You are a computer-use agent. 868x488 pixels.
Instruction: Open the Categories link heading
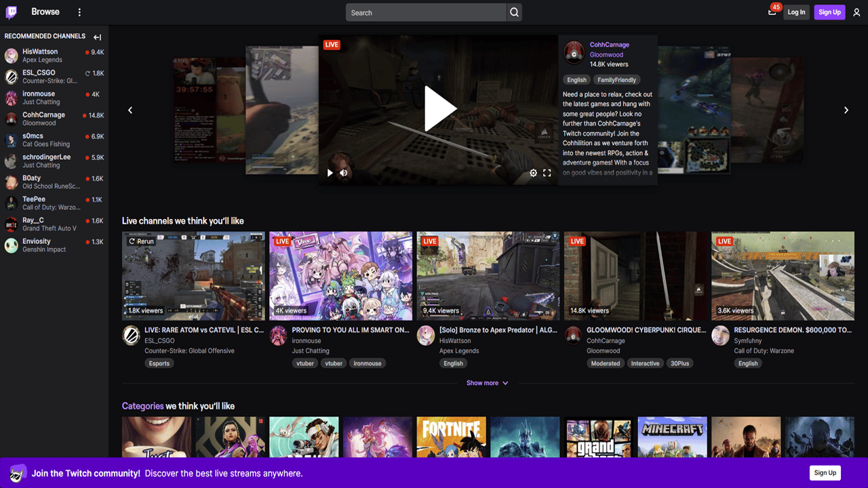(142, 406)
